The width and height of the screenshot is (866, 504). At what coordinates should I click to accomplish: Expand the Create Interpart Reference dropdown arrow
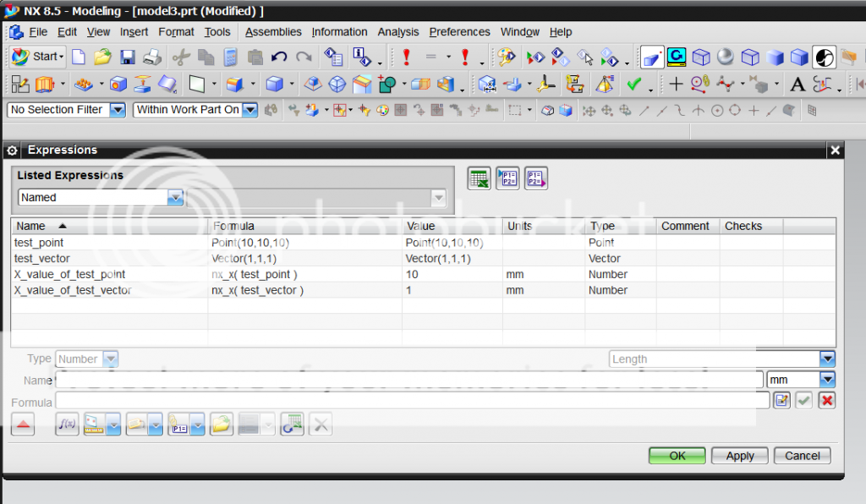pyautogui.click(x=198, y=425)
